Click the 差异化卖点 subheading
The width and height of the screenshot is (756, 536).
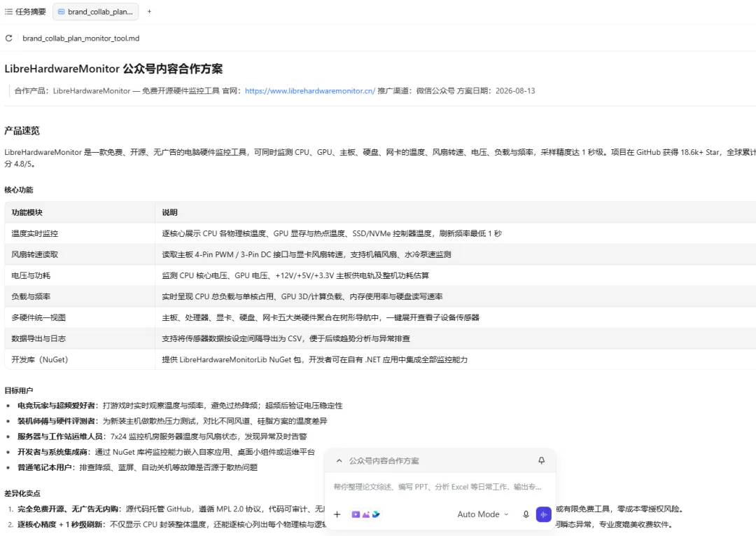click(x=22, y=493)
